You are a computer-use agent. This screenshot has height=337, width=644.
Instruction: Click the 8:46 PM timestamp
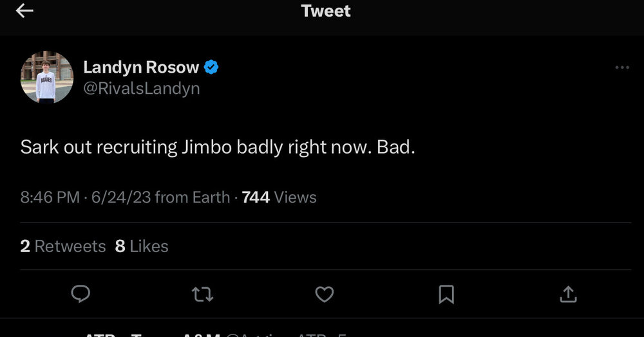click(50, 197)
